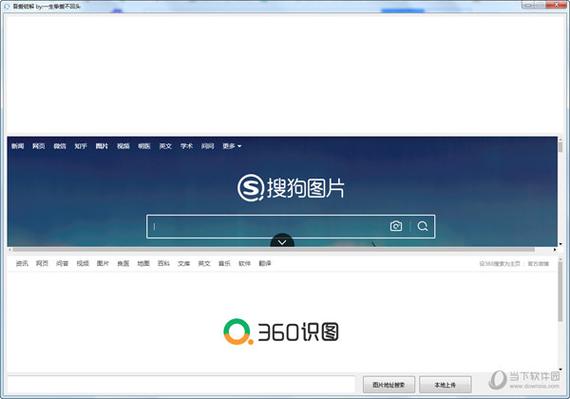
Task: Open 视频 in 360 navigation bar
Action: click(83, 263)
